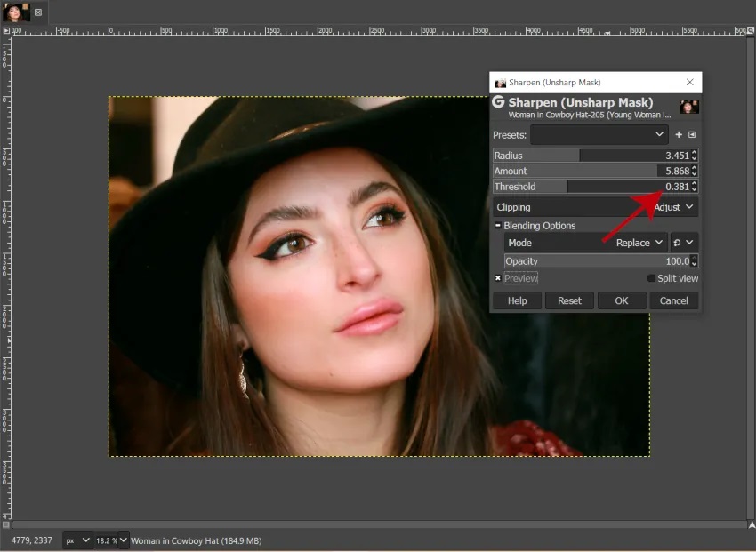The width and height of the screenshot is (756, 552).
Task: Click the layer thumbnail in Sharpen dialog
Action: click(688, 107)
